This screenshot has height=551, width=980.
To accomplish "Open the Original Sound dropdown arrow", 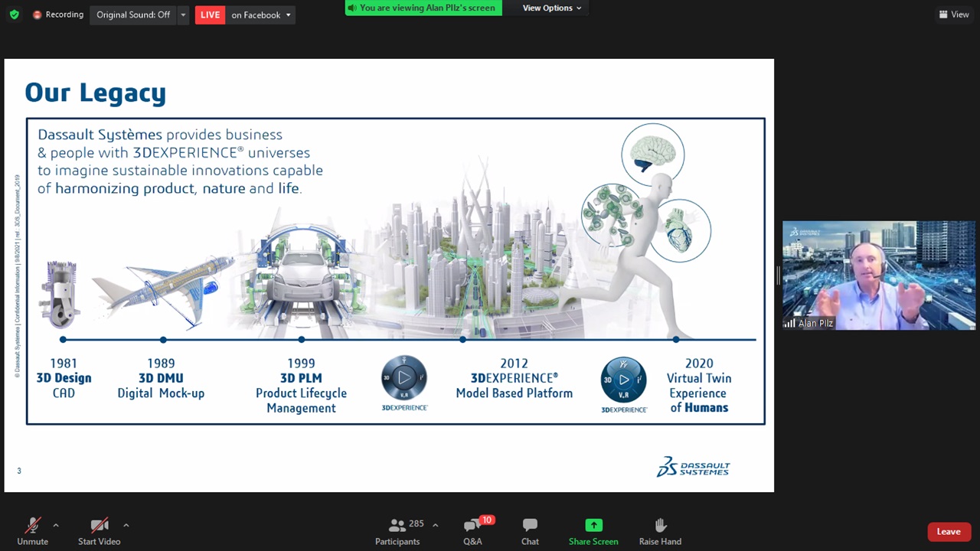I will tap(183, 15).
